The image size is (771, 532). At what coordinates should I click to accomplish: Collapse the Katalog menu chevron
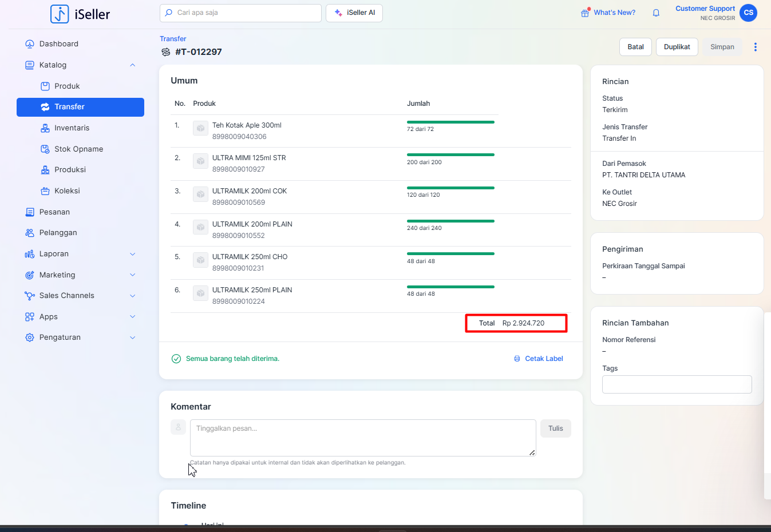[133, 65]
